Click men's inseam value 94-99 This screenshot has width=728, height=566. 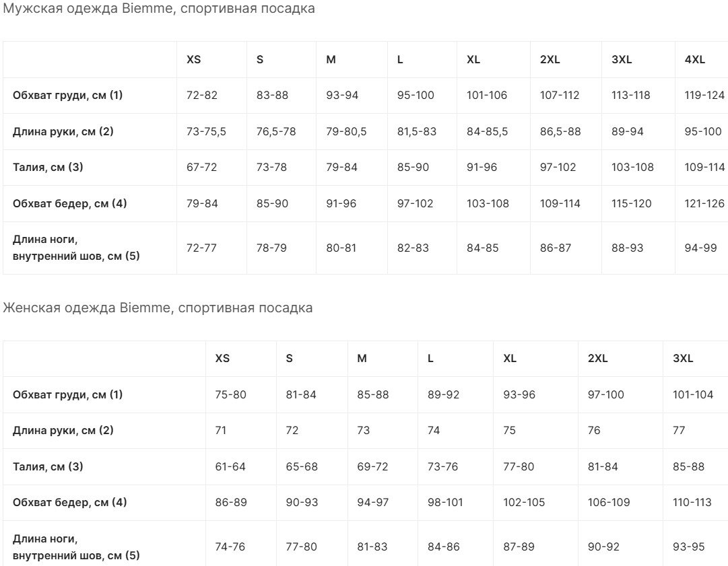pos(700,248)
